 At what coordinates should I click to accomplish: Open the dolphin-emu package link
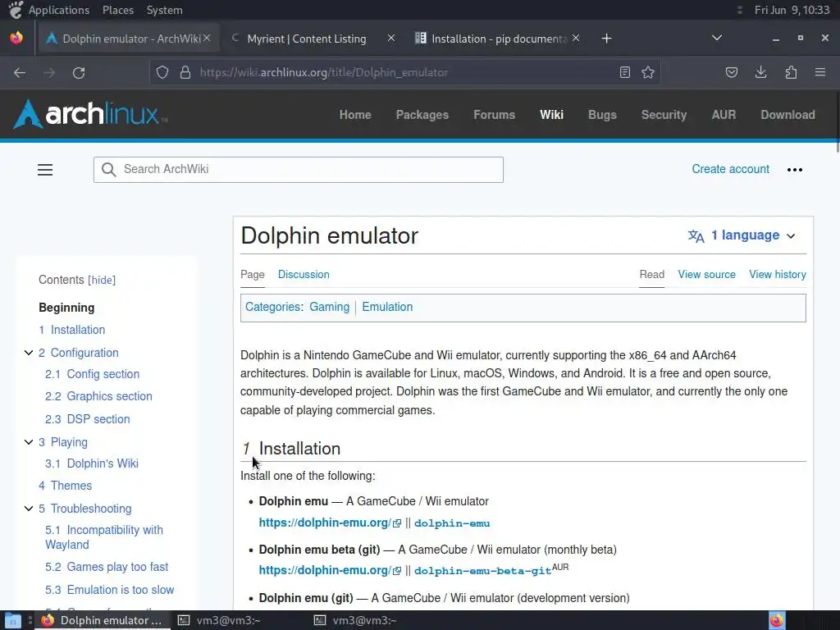[452, 523]
